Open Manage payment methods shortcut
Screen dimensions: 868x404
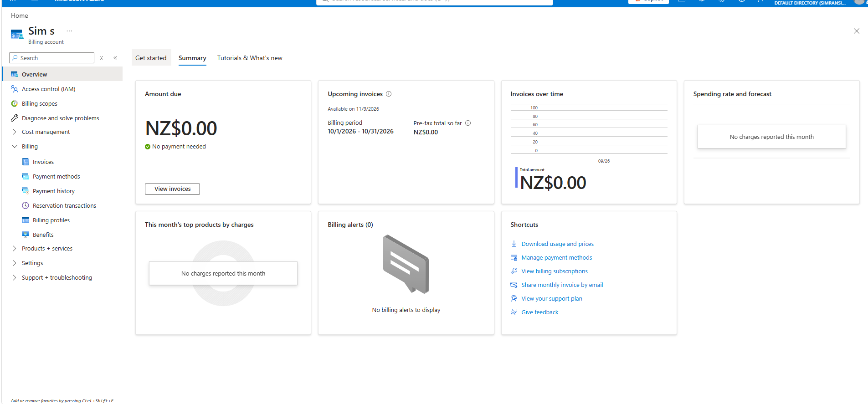pos(557,257)
